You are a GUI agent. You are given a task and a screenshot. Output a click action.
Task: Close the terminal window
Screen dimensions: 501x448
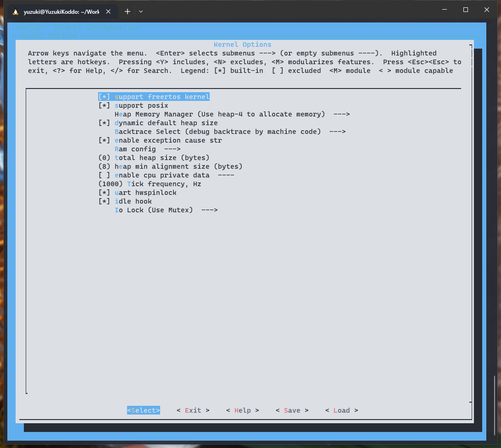pos(487,10)
